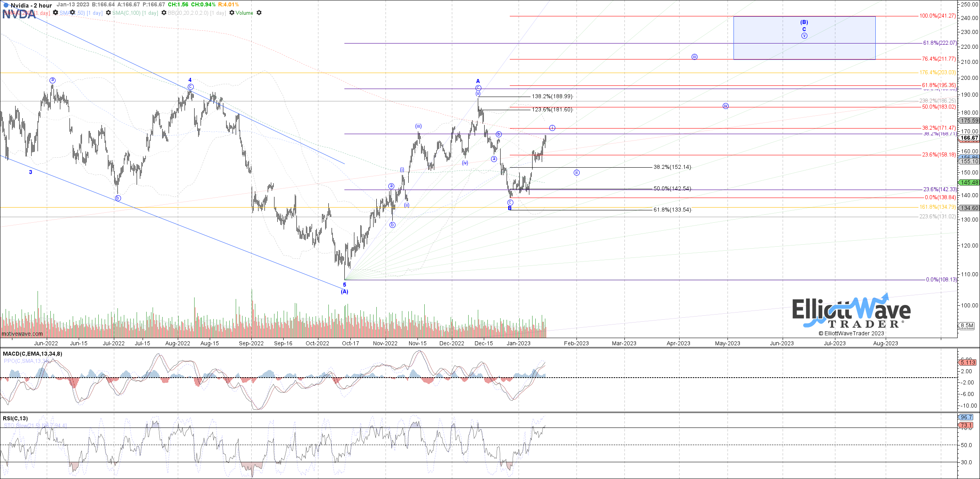Select the SMA(C,50) [1 day] study label
The image size is (980, 479).
point(81,13)
